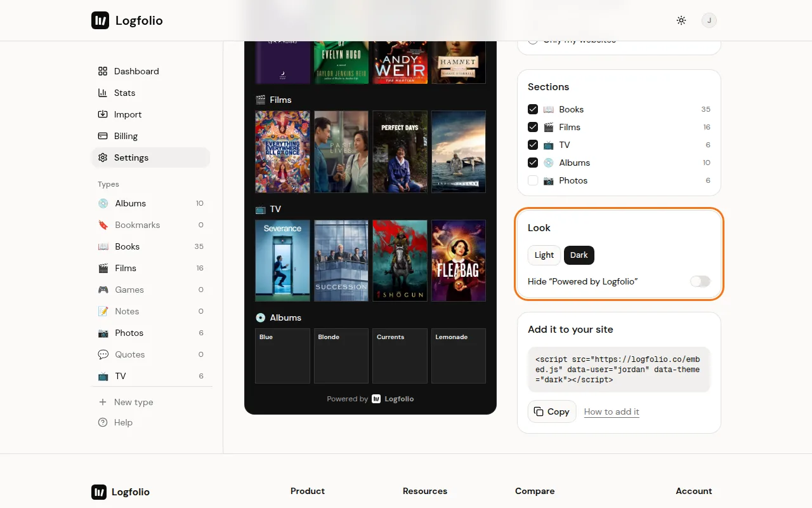812x508 pixels.
Task: Click the Logfolio footer logo
Action: pos(121,491)
